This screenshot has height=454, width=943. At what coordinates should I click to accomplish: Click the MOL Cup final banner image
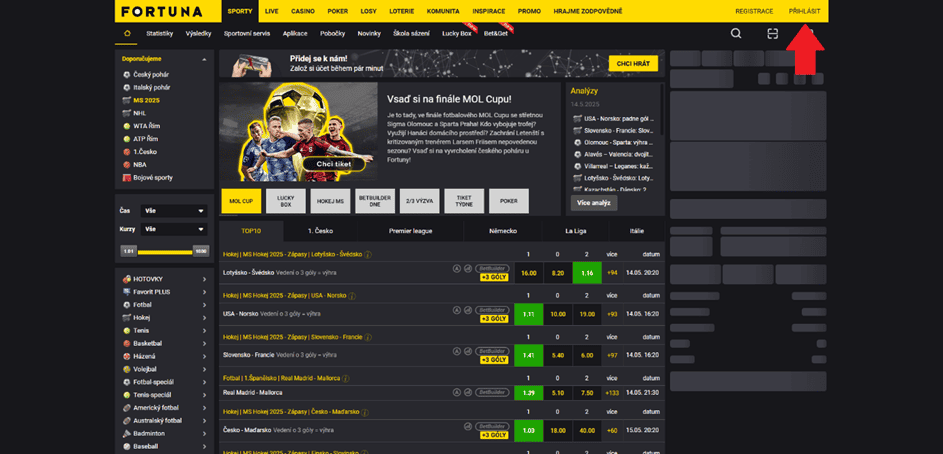(298, 132)
